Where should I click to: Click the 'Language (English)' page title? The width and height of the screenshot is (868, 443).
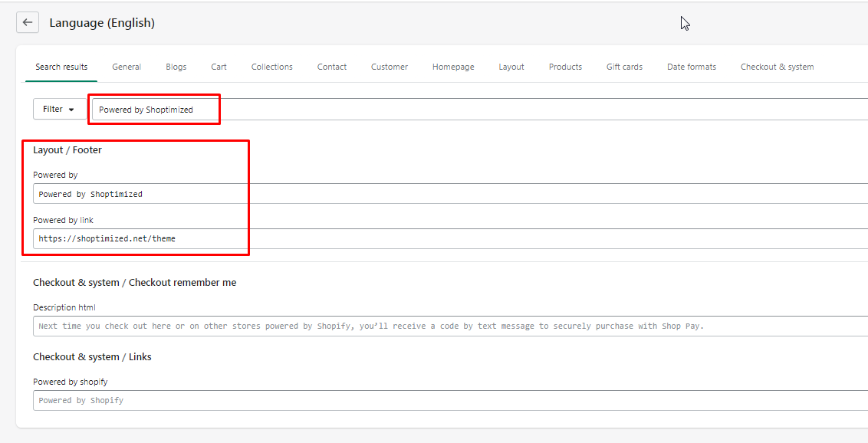tap(102, 23)
